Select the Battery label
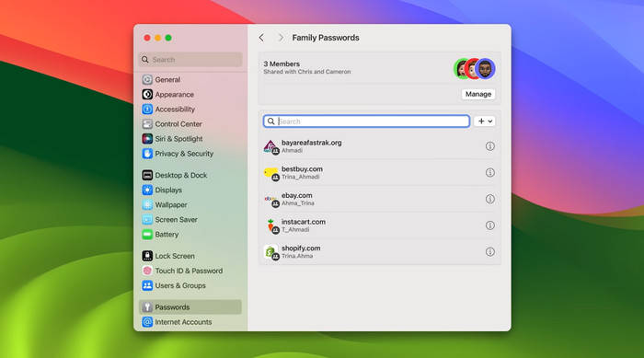This screenshot has width=644, height=358. pos(167,235)
